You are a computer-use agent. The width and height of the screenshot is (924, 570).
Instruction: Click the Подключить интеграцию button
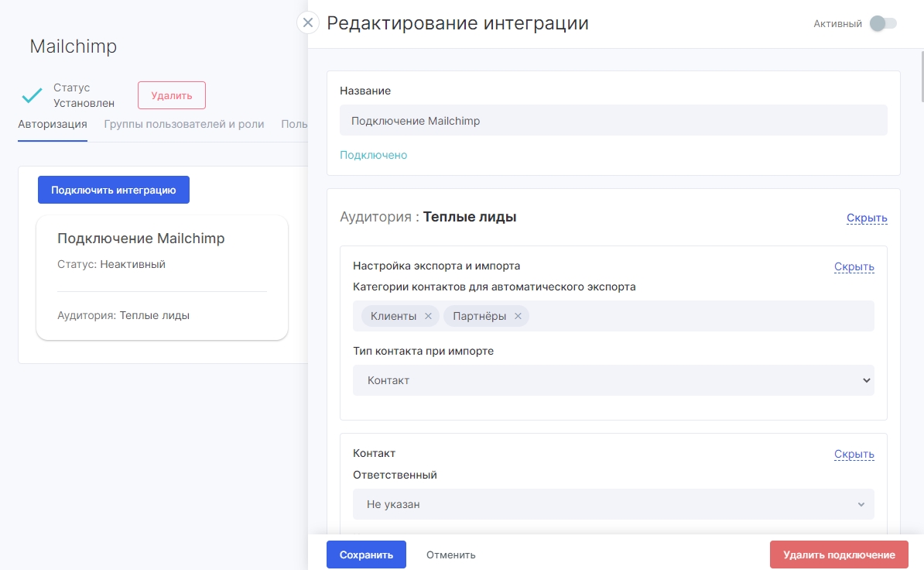click(114, 190)
